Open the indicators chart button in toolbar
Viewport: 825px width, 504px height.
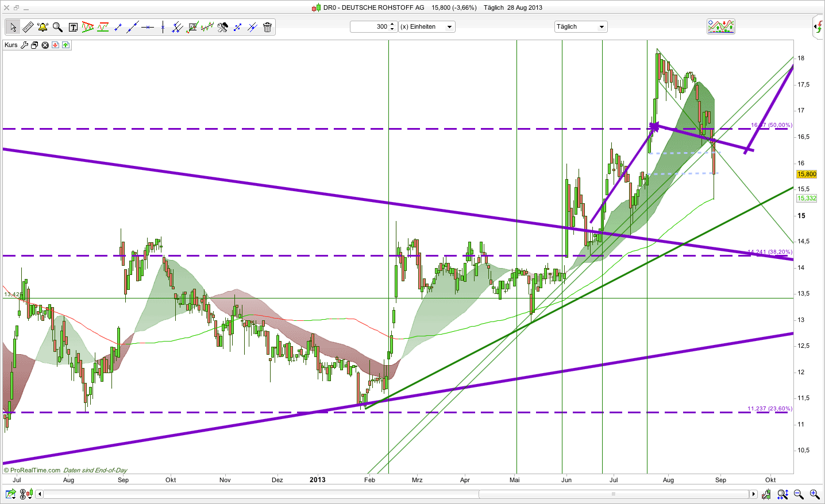pyautogui.click(x=720, y=26)
